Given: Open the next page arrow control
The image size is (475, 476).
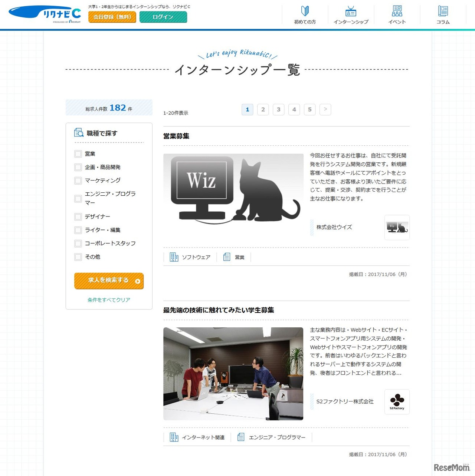Looking at the screenshot, I should [325, 109].
